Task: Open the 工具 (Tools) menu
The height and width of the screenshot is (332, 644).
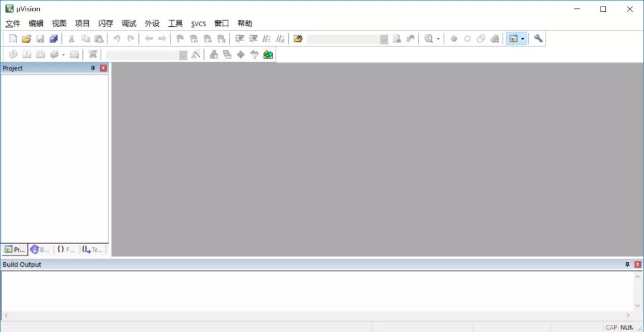Action: [x=175, y=23]
